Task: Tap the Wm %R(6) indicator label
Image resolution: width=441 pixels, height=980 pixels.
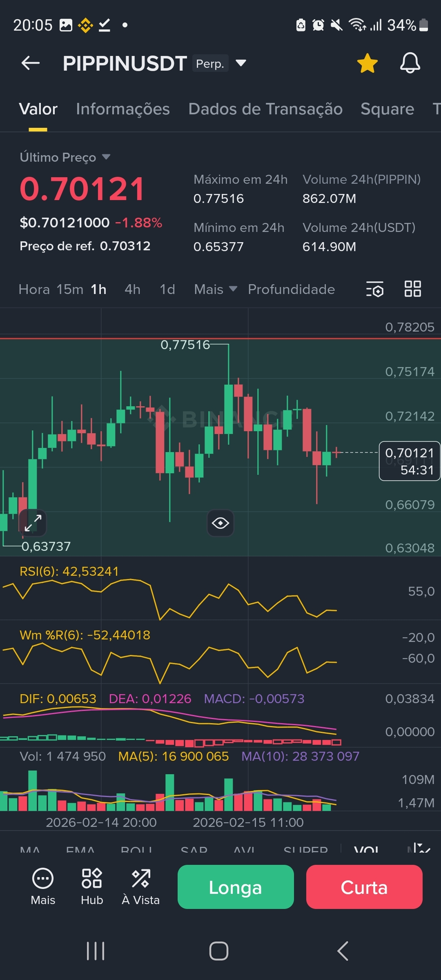Action: click(85, 635)
